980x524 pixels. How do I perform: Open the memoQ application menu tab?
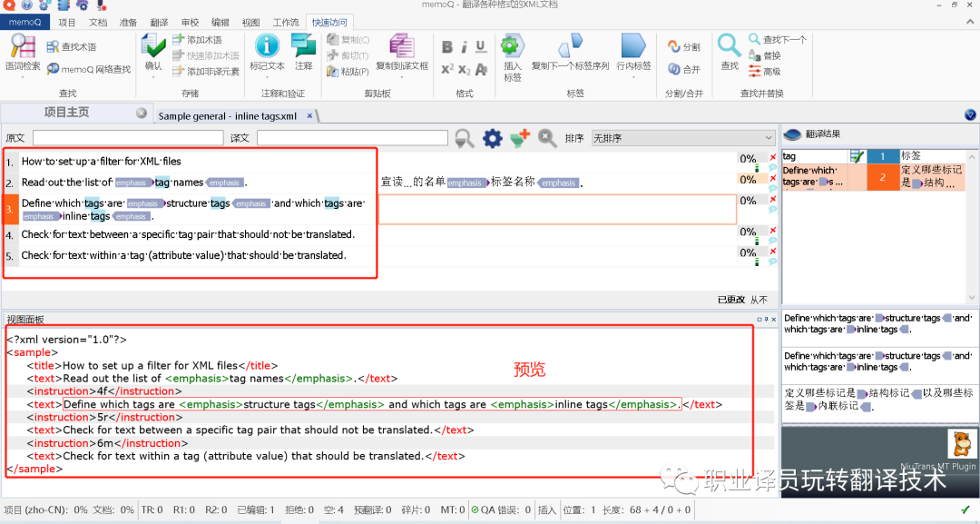(25, 23)
